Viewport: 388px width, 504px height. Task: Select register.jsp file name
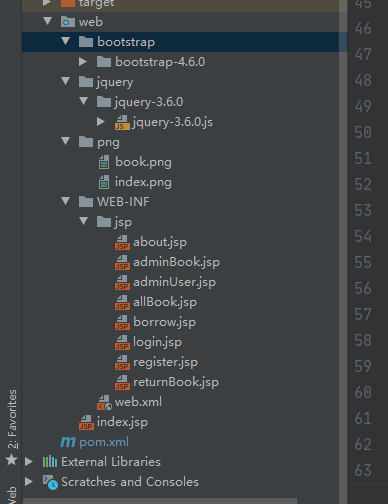[x=165, y=362]
